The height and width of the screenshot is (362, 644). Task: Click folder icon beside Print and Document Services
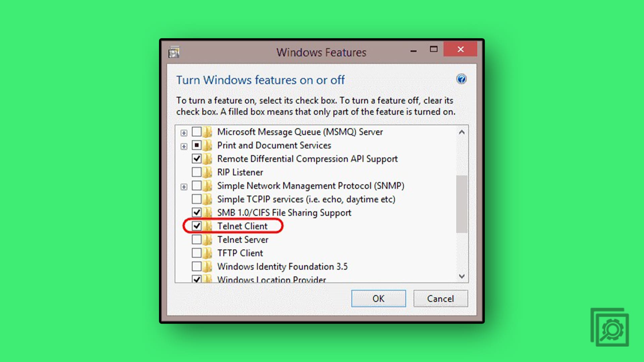tap(208, 145)
